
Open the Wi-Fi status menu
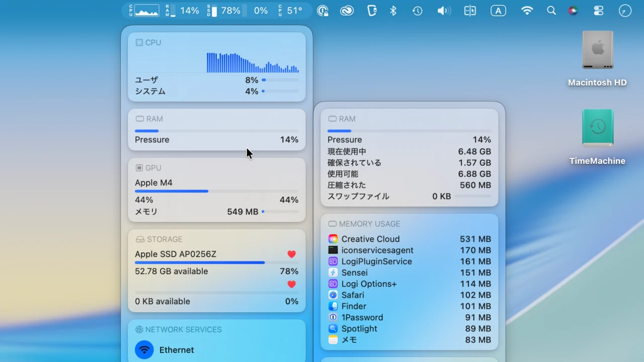click(x=527, y=11)
